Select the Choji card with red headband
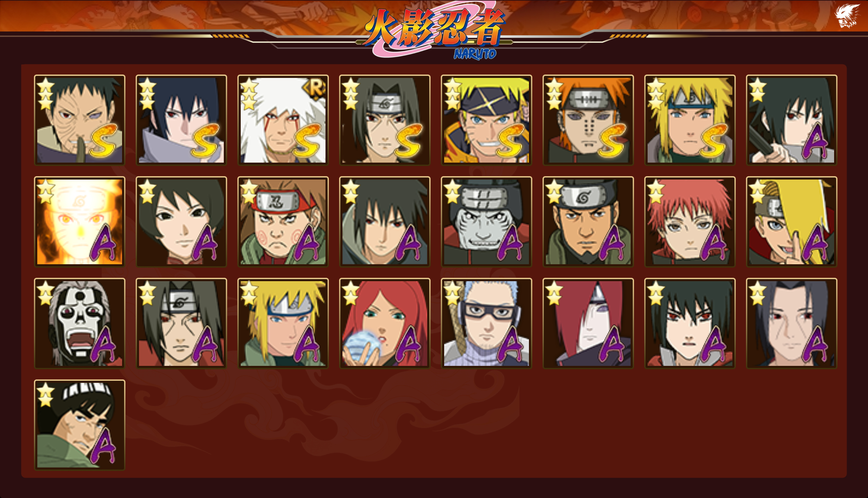The height and width of the screenshot is (498, 868). (x=283, y=222)
